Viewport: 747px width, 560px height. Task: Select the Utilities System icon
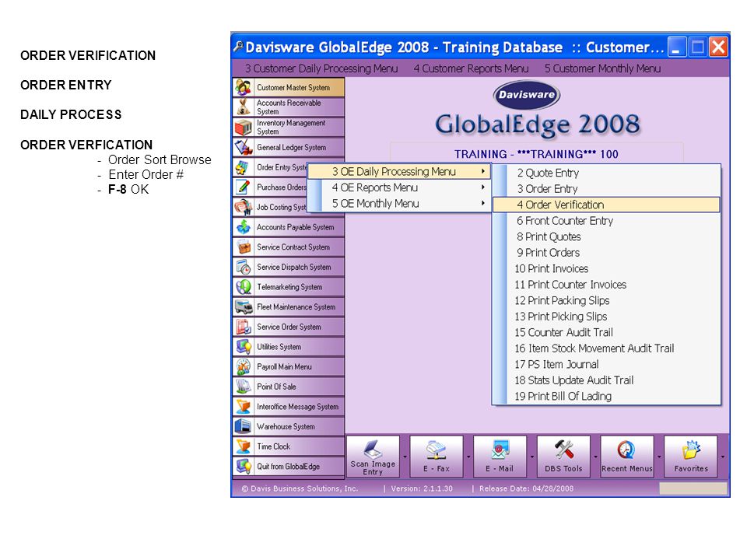click(244, 347)
